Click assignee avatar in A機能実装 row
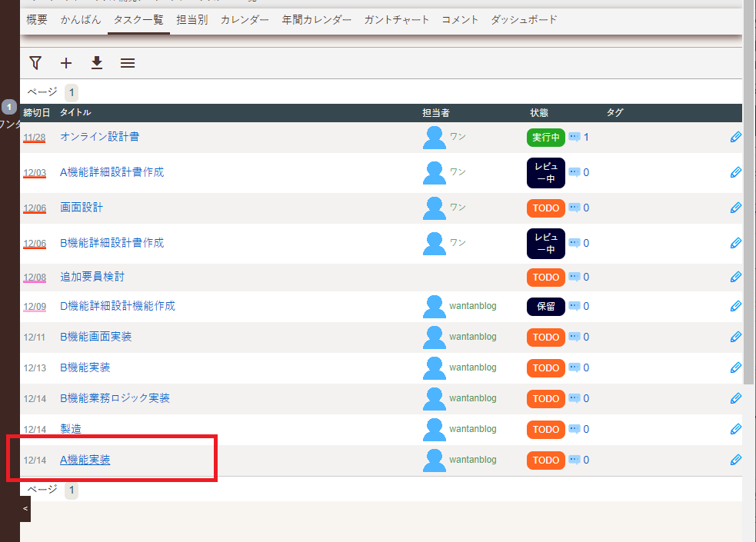The image size is (756, 542). (x=434, y=461)
